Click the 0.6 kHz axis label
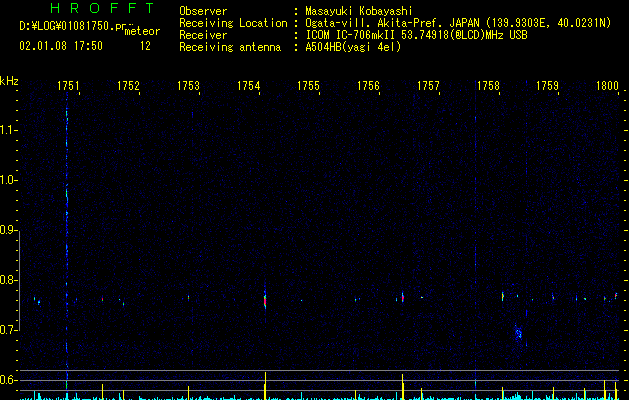629x400 pixels. 8,380
